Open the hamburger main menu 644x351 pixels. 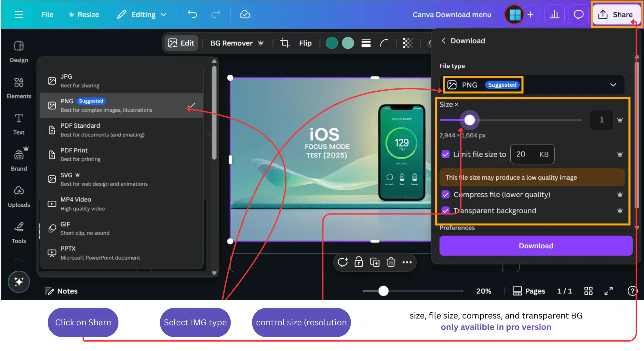click(19, 15)
